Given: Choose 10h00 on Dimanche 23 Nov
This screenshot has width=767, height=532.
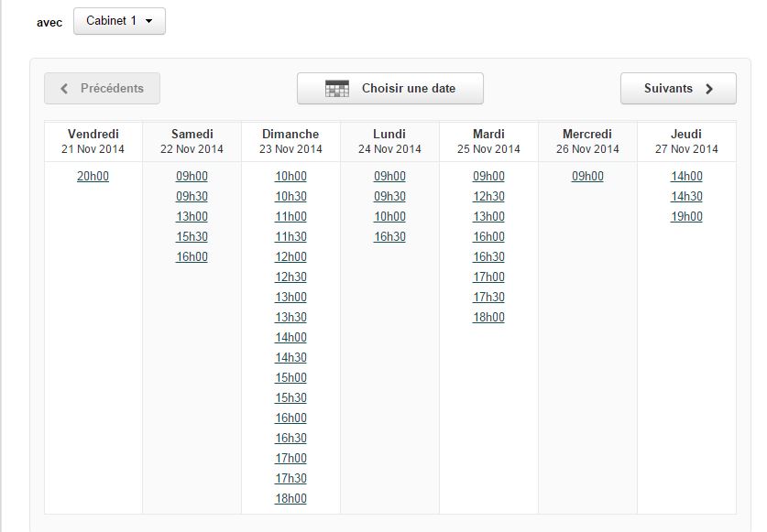Looking at the screenshot, I should [290, 176].
